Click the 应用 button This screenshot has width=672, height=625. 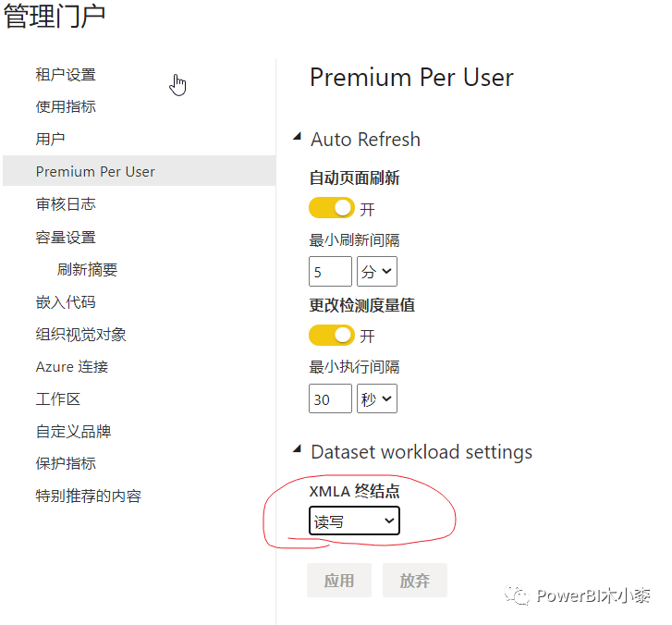click(x=339, y=581)
